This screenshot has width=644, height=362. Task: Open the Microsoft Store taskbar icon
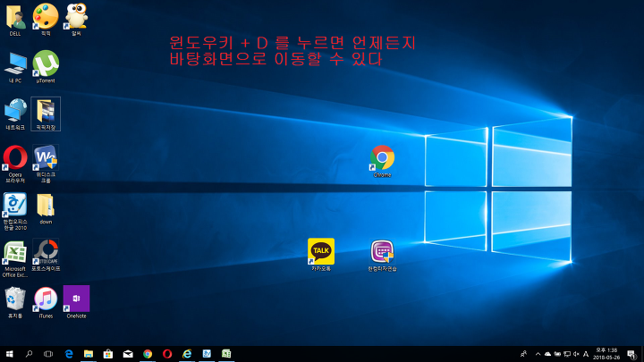[x=108, y=354]
